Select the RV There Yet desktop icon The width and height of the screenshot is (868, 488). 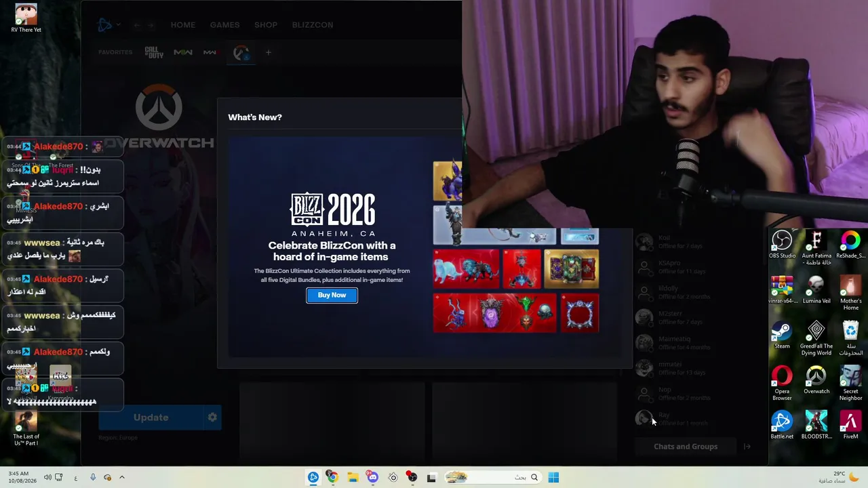[x=26, y=18]
